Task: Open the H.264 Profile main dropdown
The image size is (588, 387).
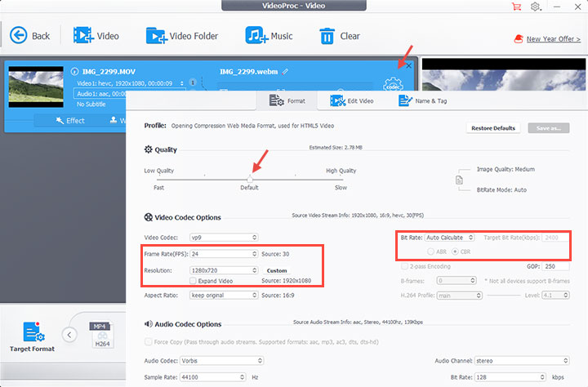Action: (x=460, y=296)
